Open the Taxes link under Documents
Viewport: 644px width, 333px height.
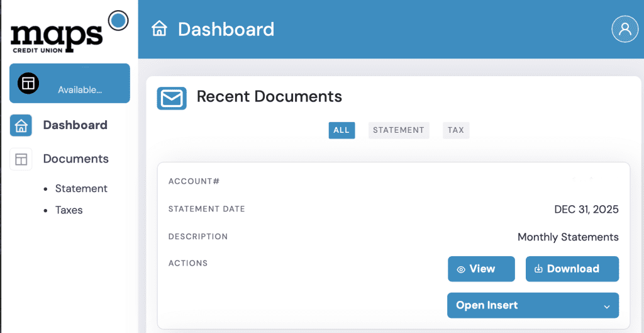click(69, 210)
